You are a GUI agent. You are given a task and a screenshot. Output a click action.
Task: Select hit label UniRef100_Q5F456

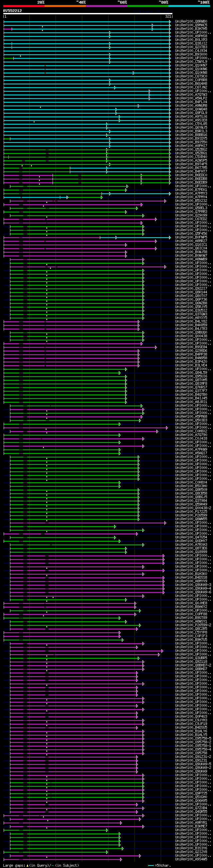191,234
